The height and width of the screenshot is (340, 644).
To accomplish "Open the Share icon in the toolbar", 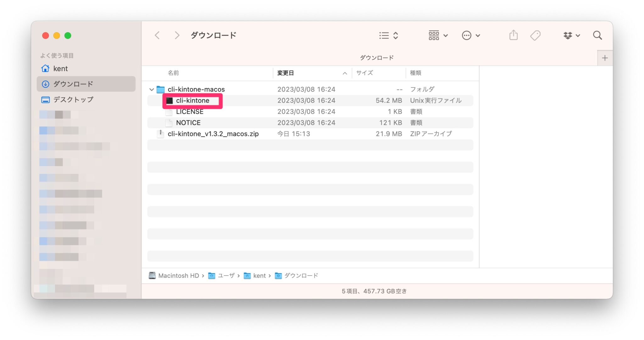I will (x=513, y=35).
